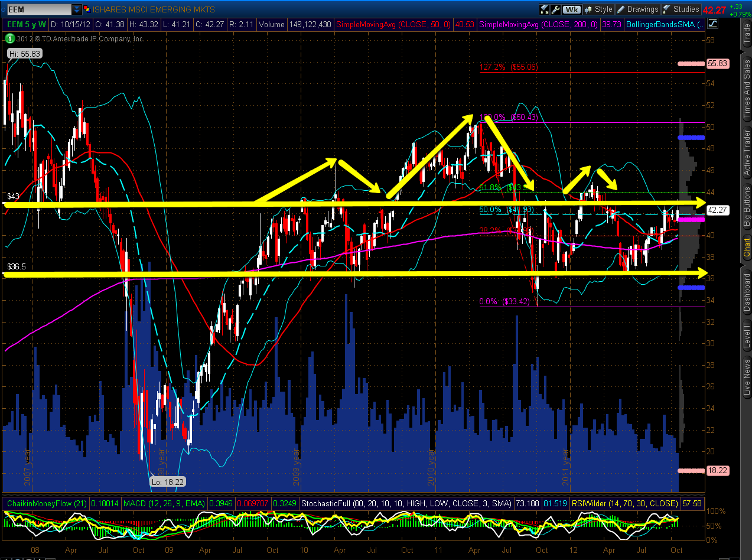Open the Studies menu
Screen dimensions: 752x560
click(x=681, y=9)
